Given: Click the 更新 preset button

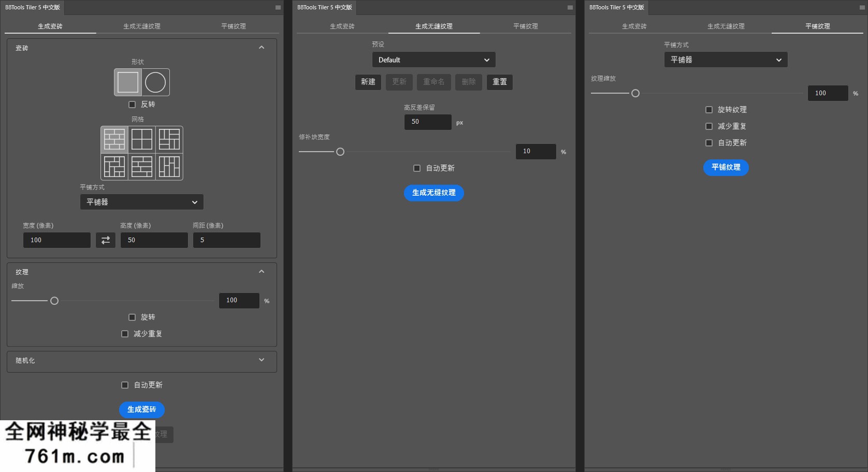Looking at the screenshot, I should click(x=399, y=82).
